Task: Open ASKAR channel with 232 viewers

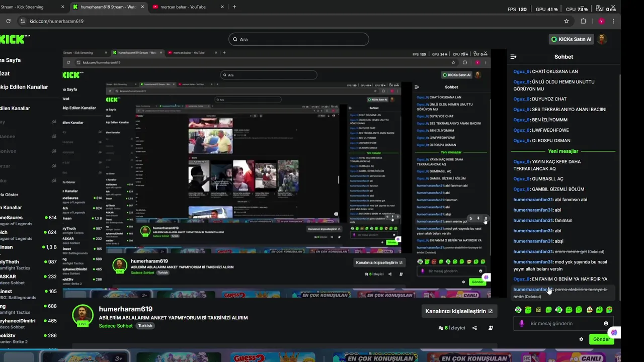Action: 28,280
